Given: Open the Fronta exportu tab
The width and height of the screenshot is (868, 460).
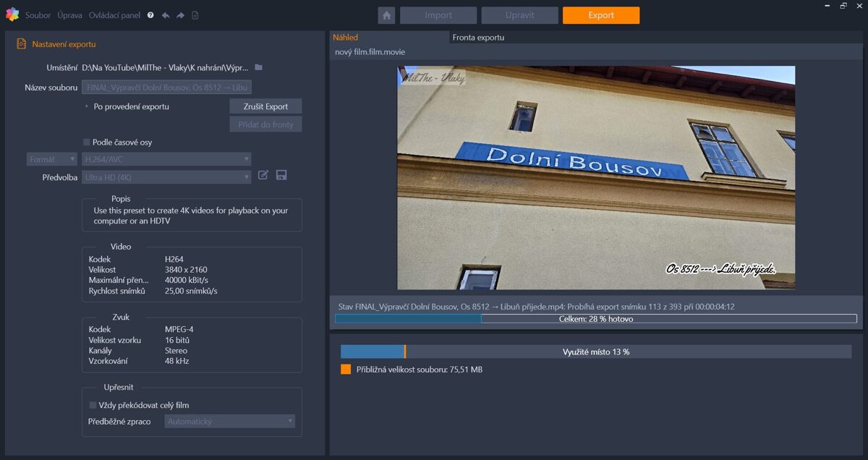Looking at the screenshot, I should click(478, 37).
